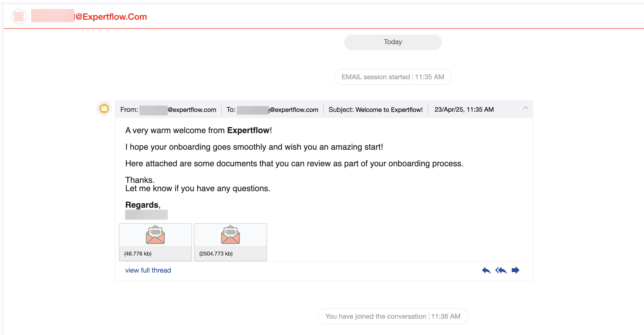The height and width of the screenshot is (335, 644).
Task: Click the redacted sender name under Regards
Action: click(x=146, y=214)
